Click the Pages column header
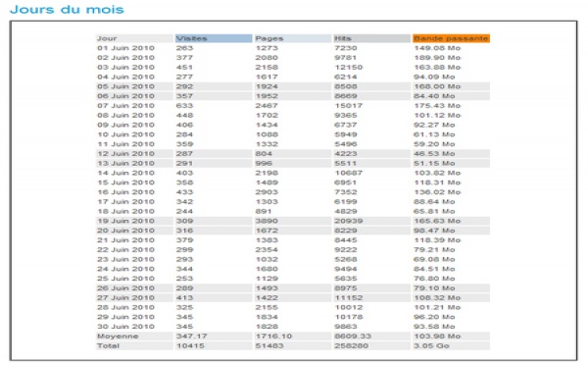588x365 pixels. point(293,38)
